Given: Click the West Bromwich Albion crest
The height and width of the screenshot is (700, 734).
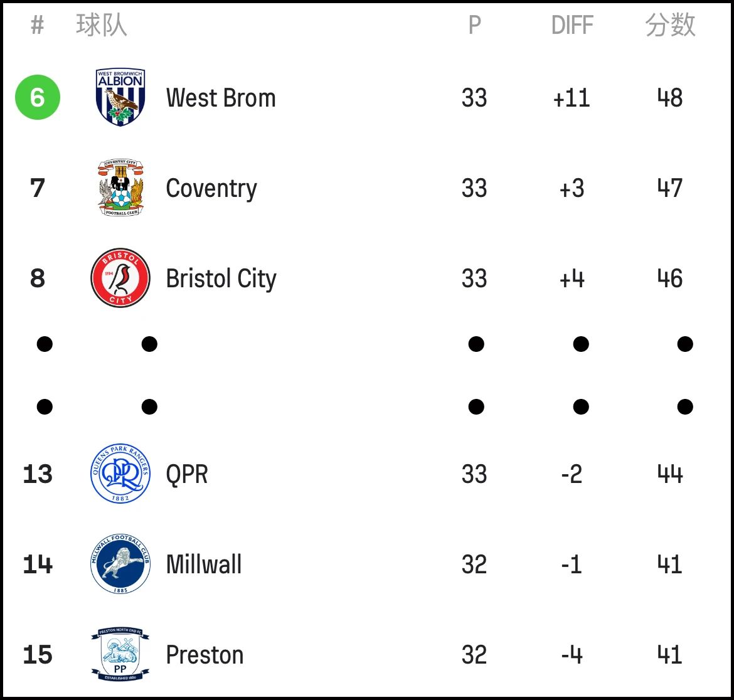Looking at the screenshot, I should (x=120, y=97).
